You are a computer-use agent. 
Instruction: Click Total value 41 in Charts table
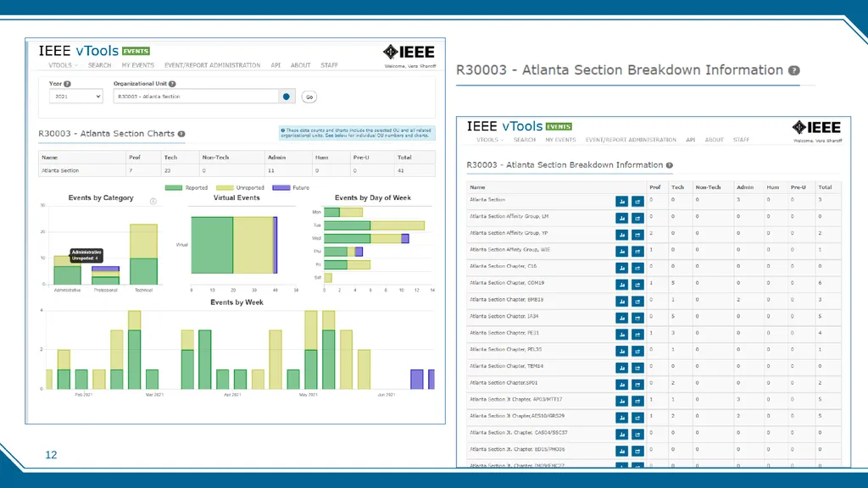pyautogui.click(x=400, y=170)
